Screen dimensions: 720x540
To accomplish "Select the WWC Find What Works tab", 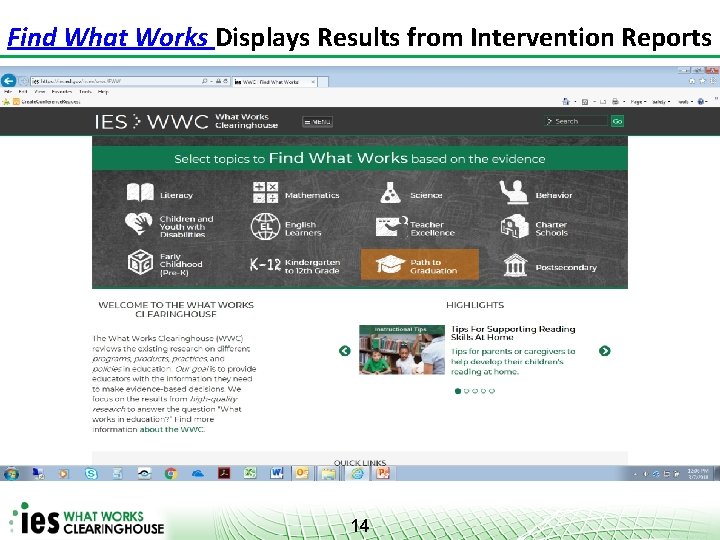I will click(275, 82).
